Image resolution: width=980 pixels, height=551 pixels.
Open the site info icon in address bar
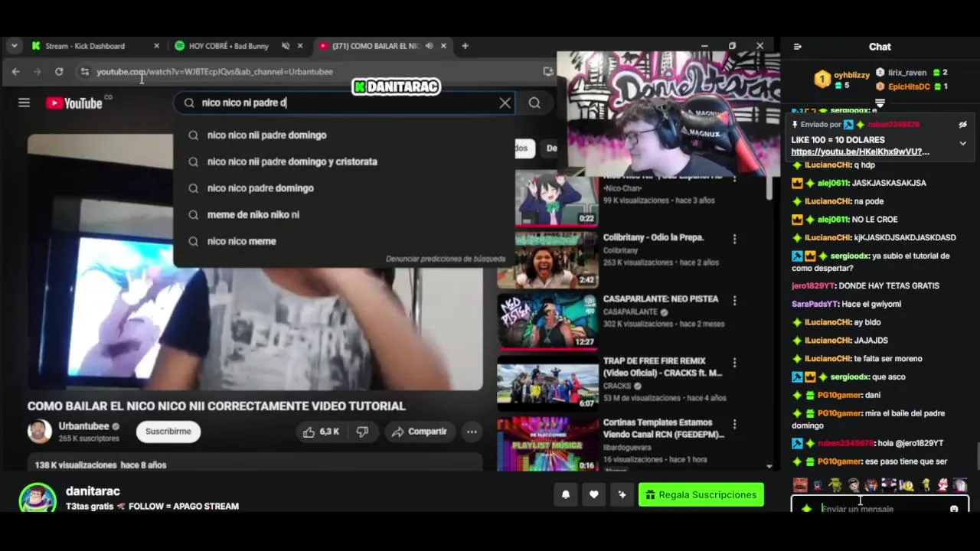pyautogui.click(x=84, y=71)
